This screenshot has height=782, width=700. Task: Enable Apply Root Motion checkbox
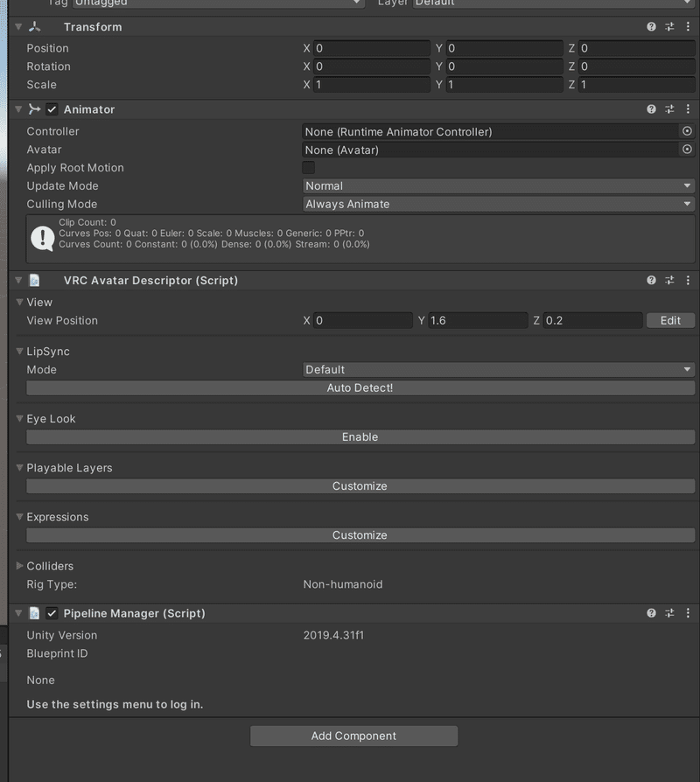click(308, 168)
